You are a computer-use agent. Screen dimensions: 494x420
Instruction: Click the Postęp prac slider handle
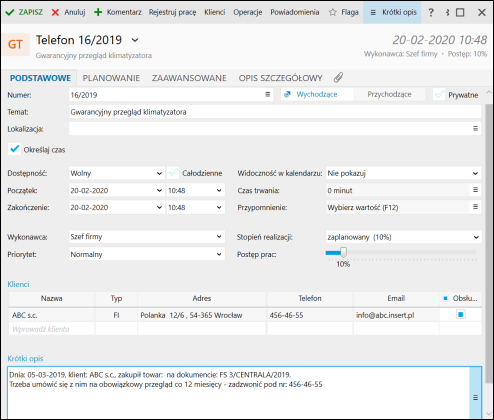click(343, 252)
